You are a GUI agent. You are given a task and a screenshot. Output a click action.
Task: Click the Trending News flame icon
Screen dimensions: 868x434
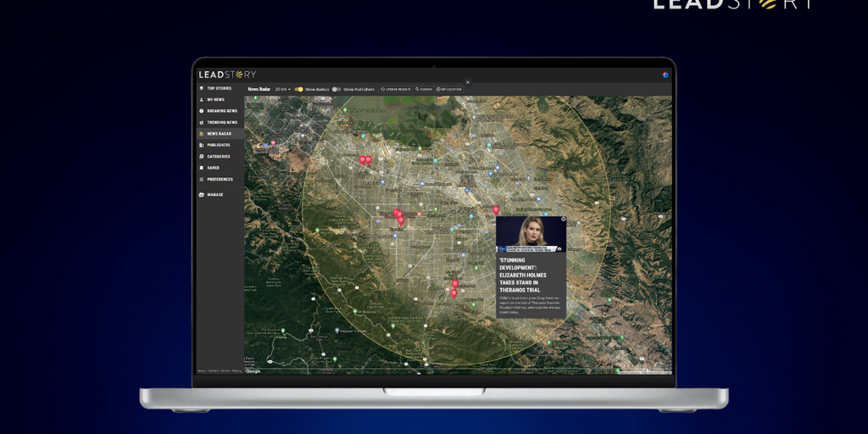click(202, 122)
